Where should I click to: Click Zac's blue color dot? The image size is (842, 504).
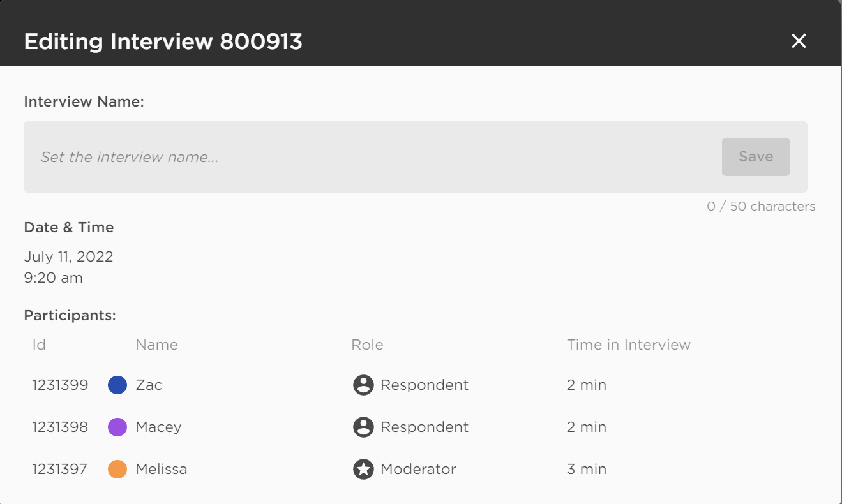coord(117,385)
